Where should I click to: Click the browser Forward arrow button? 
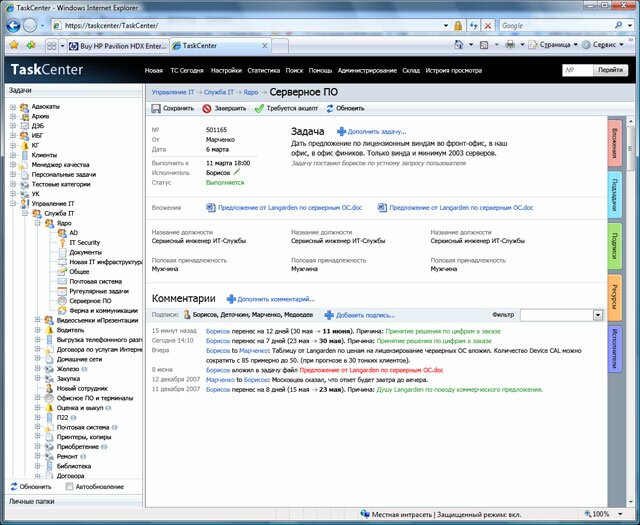coord(30,26)
